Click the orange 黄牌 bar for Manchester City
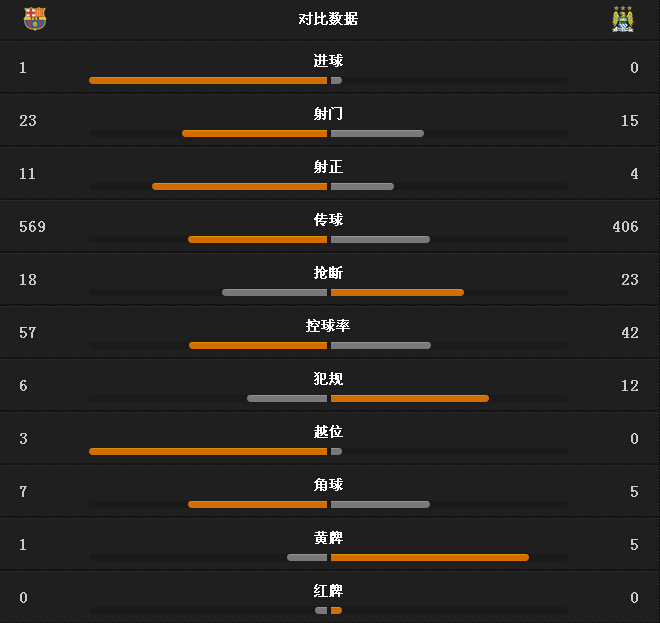 point(430,557)
